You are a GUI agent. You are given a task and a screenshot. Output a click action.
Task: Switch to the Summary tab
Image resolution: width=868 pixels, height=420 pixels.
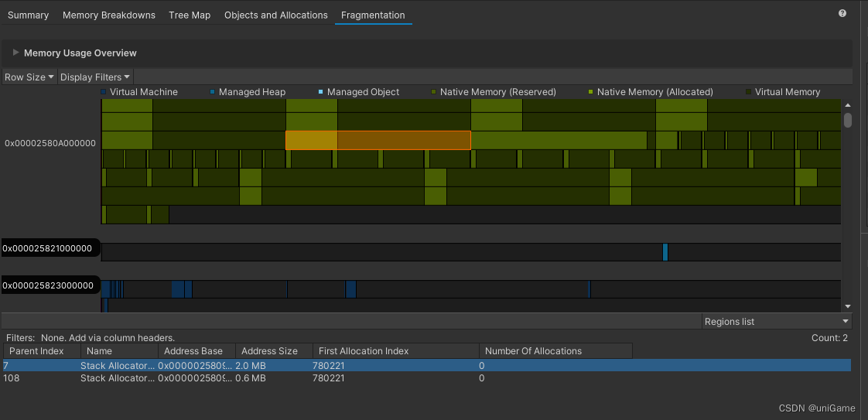pos(28,15)
